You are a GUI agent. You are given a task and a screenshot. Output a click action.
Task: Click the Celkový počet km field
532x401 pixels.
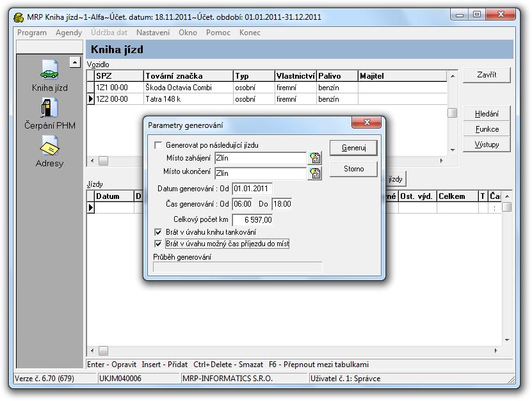coord(252,219)
